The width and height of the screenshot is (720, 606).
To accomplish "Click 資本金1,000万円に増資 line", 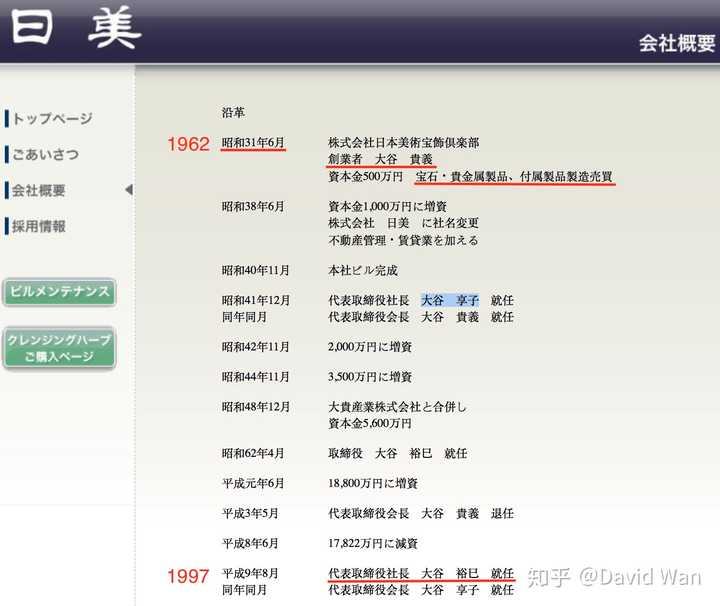I will click(x=388, y=207).
